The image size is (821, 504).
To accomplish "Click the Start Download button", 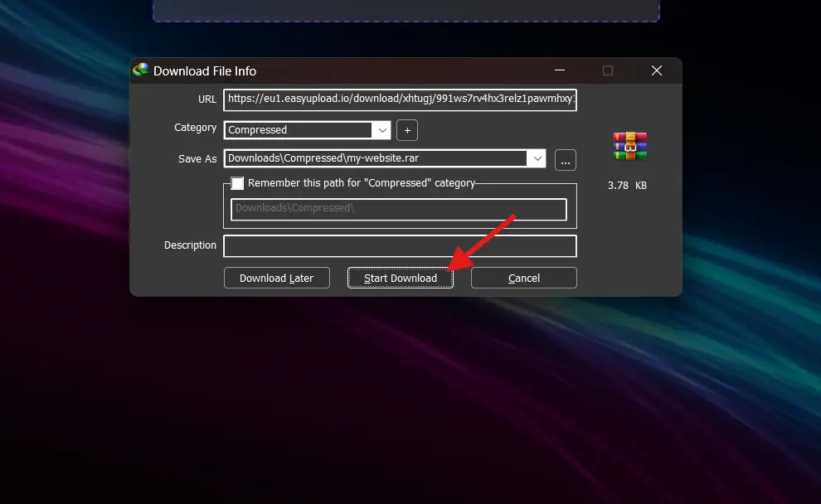I will (x=400, y=278).
